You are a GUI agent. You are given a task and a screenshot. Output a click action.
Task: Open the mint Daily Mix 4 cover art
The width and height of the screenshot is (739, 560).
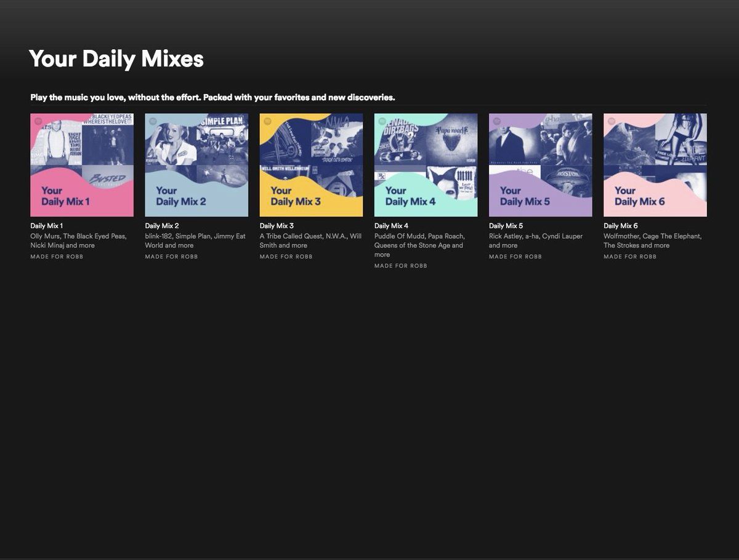[x=426, y=165]
